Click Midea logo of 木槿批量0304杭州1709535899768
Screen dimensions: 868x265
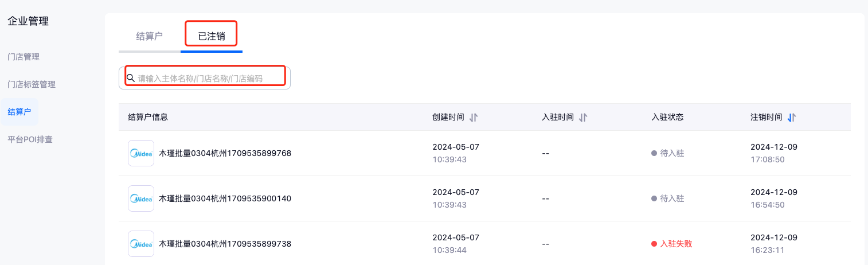pos(141,153)
